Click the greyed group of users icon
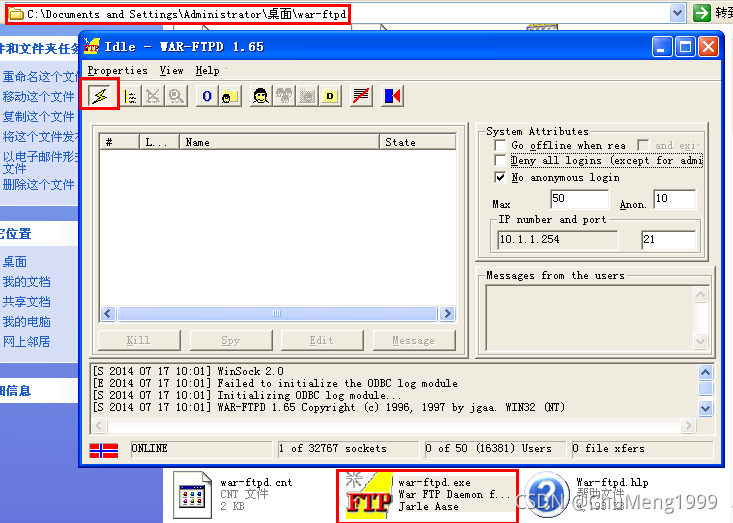733x523 pixels. pos(284,96)
